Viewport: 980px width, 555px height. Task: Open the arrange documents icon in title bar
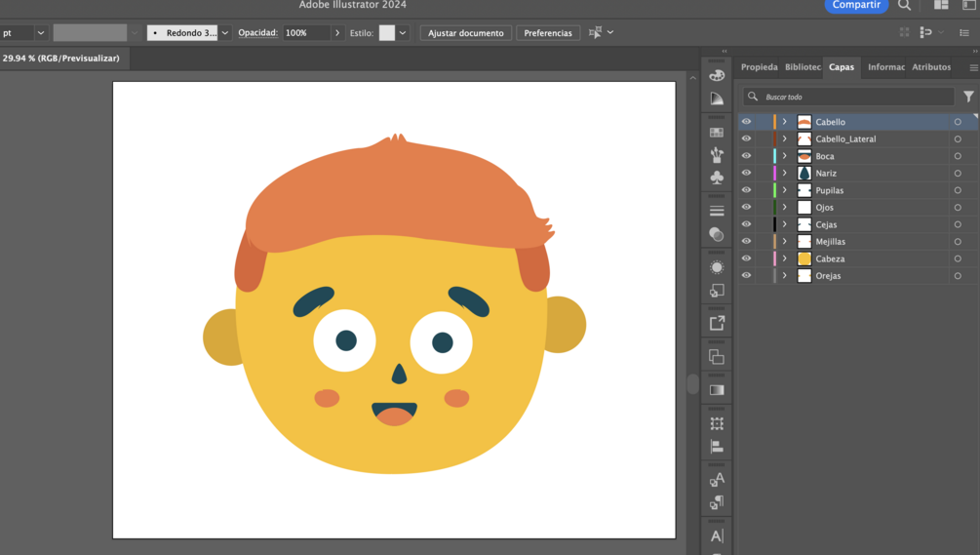[x=941, y=5]
